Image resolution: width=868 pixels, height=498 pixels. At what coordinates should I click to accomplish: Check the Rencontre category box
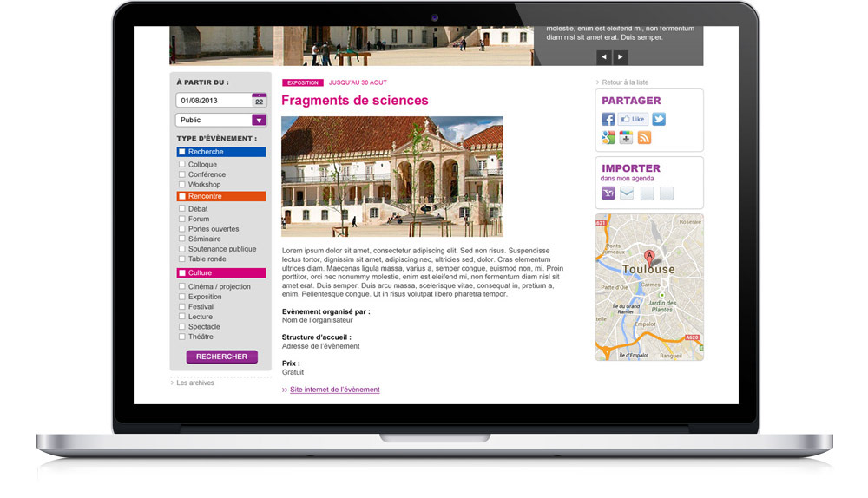click(182, 196)
